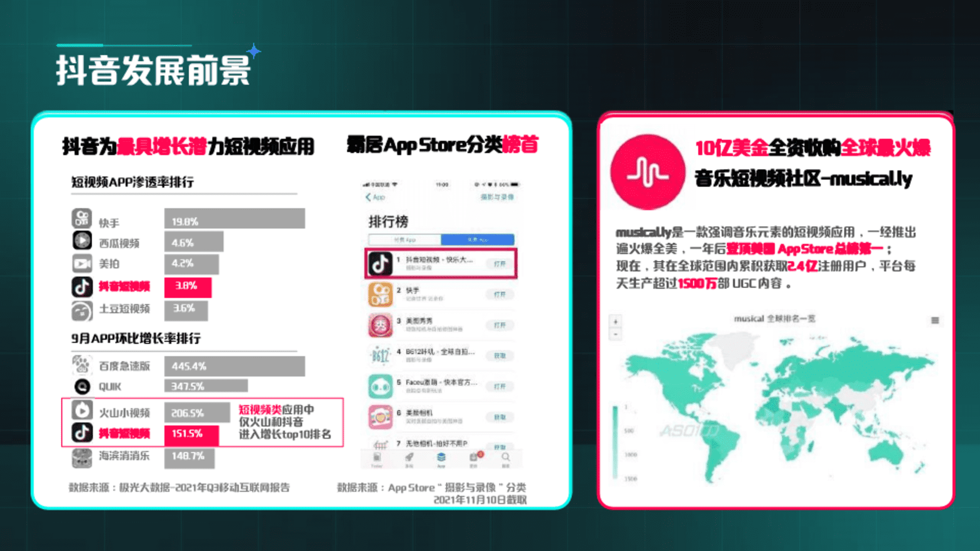Click the red 3.8% bar
Image resolution: width=980 pixels, height=551 pixels.
[188, 287]
